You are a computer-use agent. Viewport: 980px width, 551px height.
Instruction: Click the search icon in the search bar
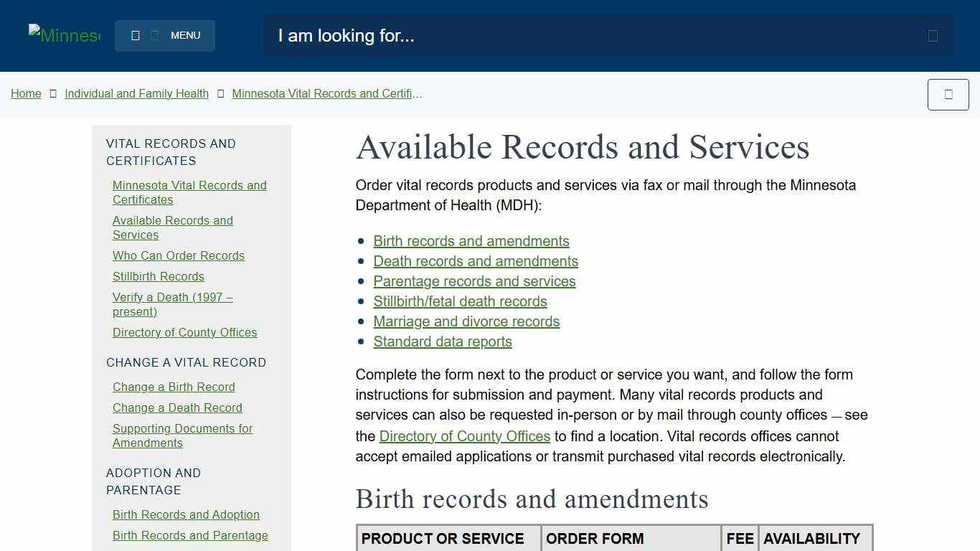pos(933,35)
